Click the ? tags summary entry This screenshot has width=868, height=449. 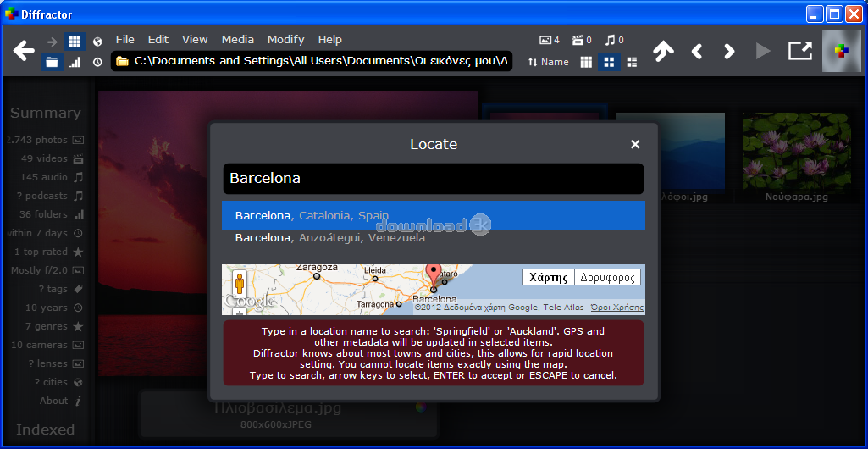(61, 289)
